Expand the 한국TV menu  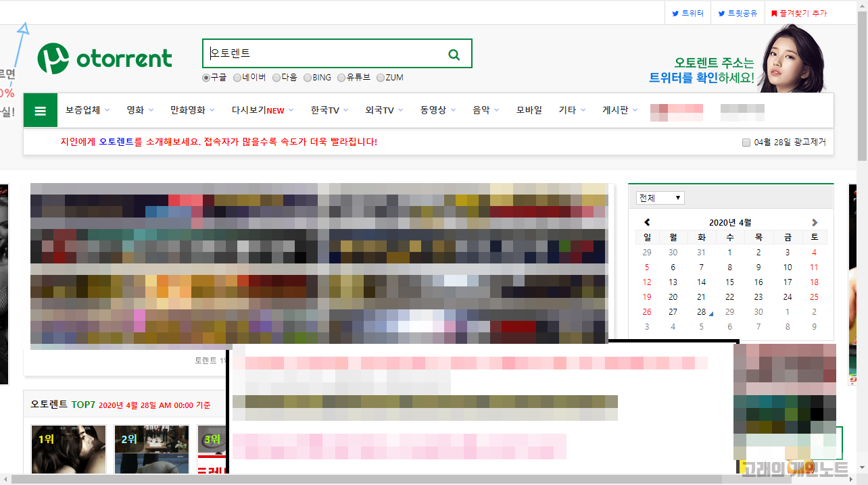pyautogui.click(x=329, y=110)
